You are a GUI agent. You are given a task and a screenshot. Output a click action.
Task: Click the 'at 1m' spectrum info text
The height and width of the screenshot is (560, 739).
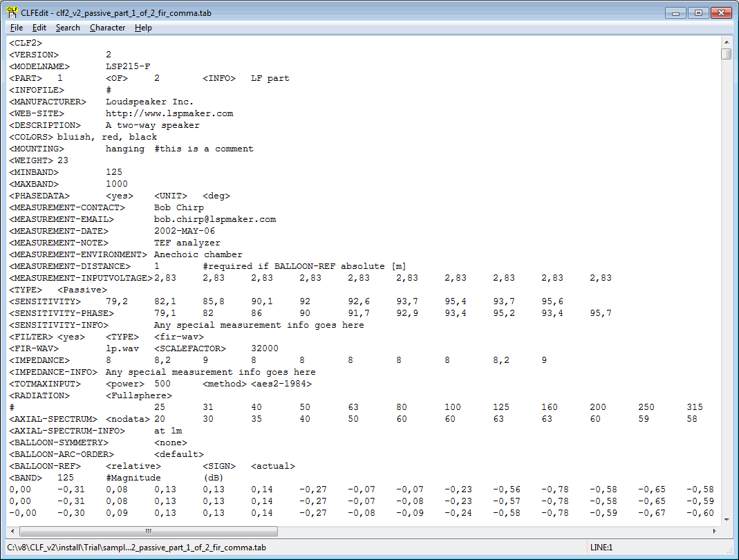168,431
